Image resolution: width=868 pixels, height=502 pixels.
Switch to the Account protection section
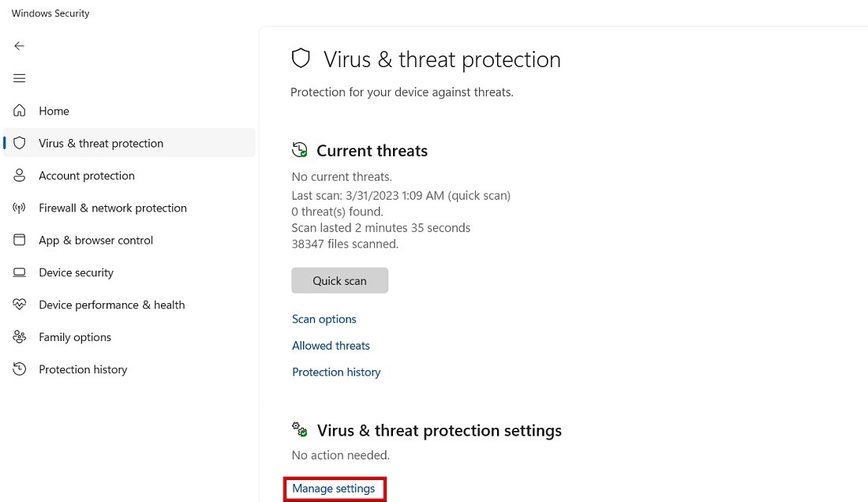(x=86, y=175)
